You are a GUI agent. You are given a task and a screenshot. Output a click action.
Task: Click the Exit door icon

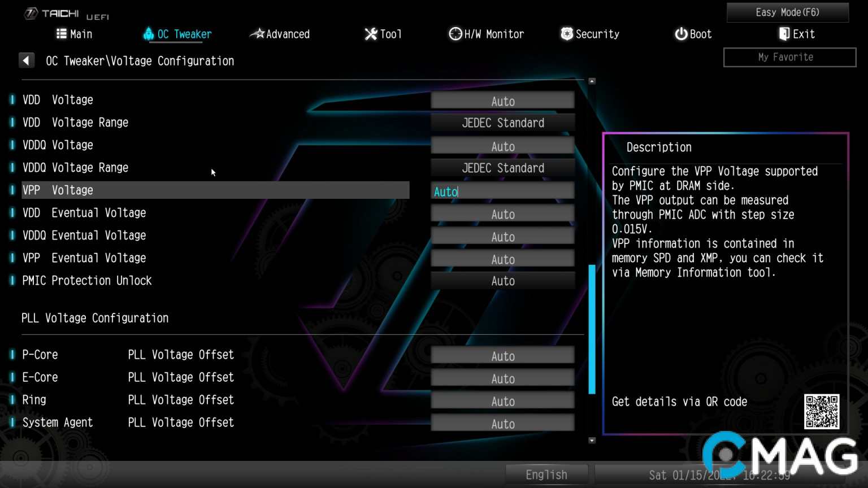784,34
